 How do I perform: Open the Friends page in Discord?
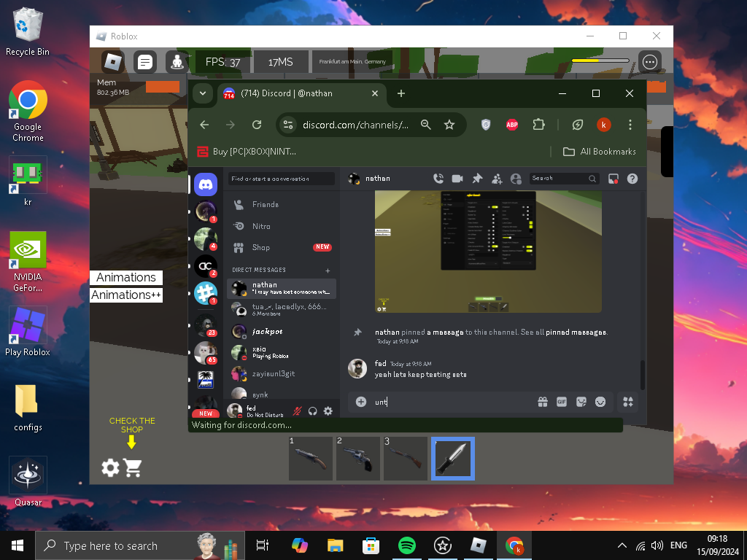point(282,204)
